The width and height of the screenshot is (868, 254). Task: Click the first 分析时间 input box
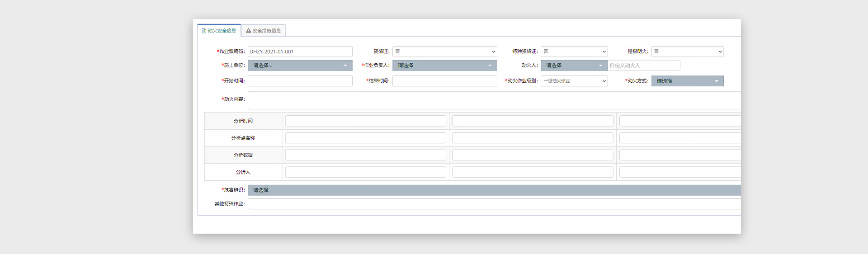[x=365, y=121]
